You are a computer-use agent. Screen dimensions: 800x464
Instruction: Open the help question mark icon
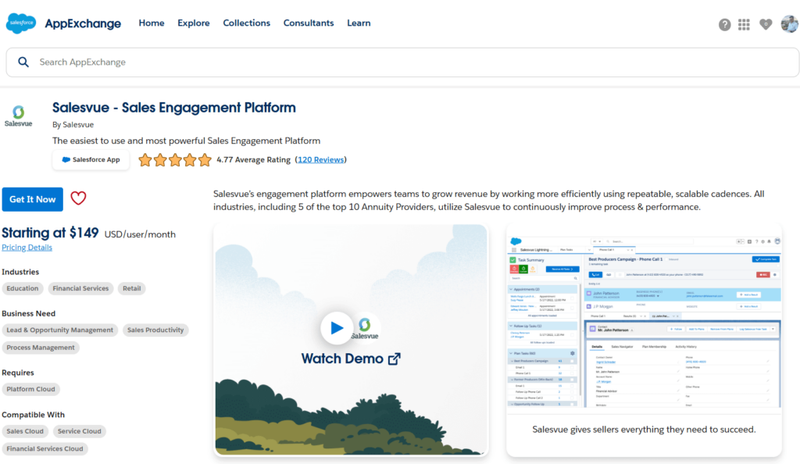coord(724,25)
